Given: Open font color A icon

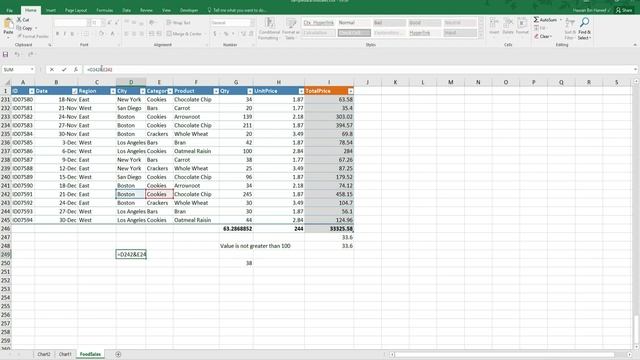Looking at the screenshot, I should [112, 34].
